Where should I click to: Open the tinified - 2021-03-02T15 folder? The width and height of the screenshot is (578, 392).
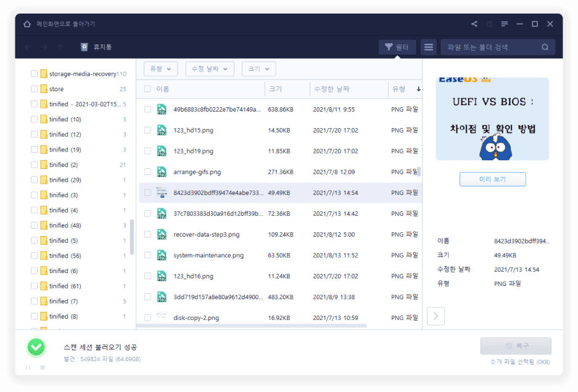tap(85, 104)
